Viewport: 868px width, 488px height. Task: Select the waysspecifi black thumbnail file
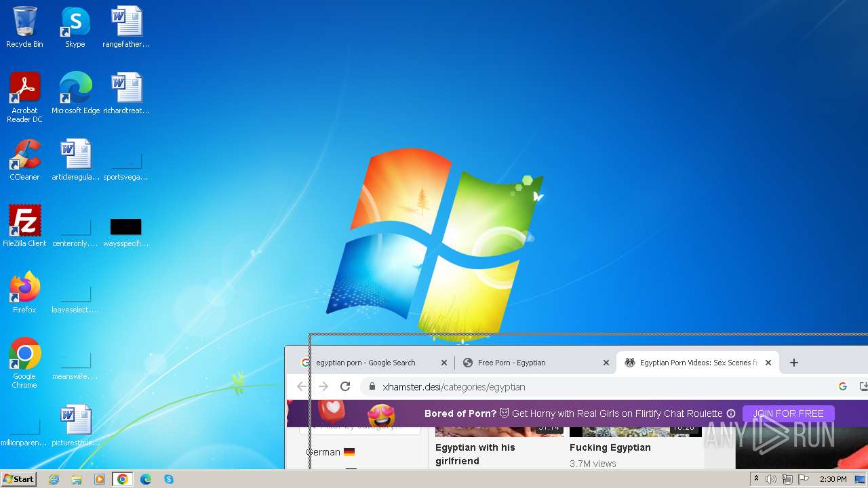point(126,232)
